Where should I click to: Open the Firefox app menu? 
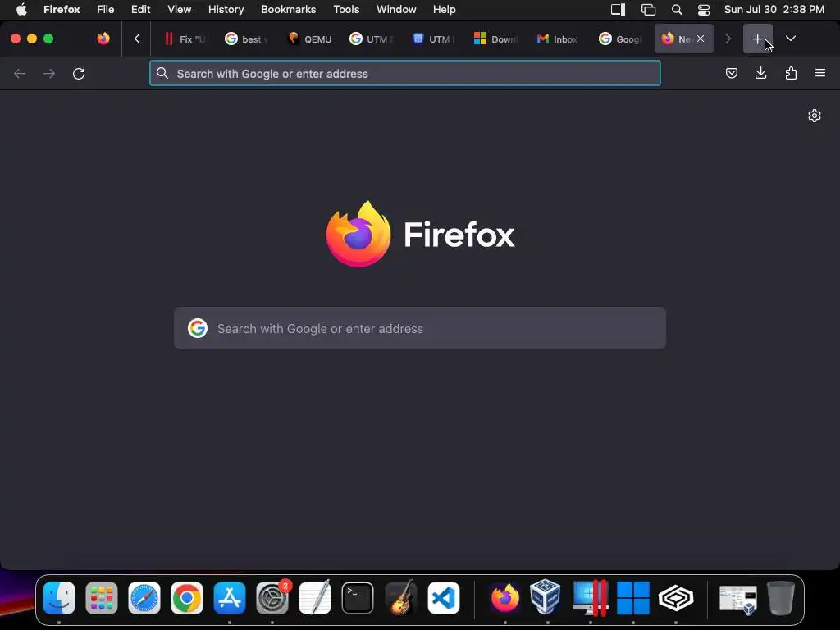pos(62,10)
